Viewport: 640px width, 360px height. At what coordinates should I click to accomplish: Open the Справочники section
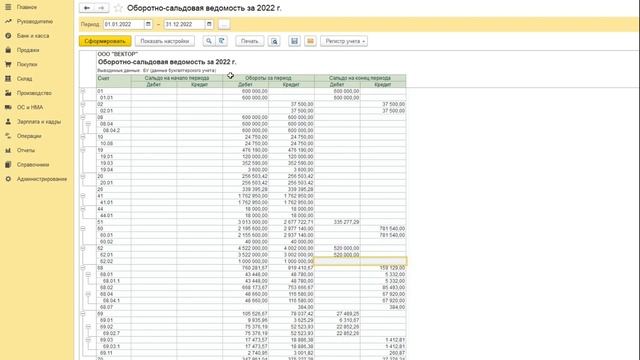click(33, 164)
